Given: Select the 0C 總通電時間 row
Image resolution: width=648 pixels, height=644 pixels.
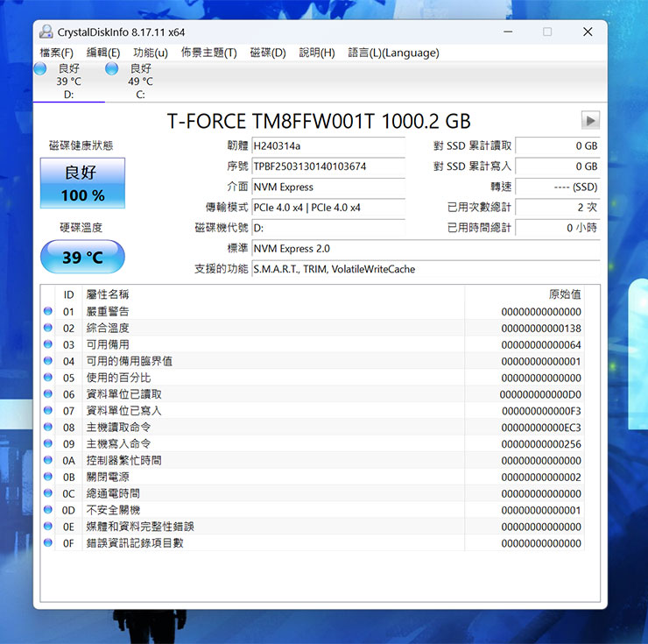Looking at the screenshot, I should click(x=313, y=493).
